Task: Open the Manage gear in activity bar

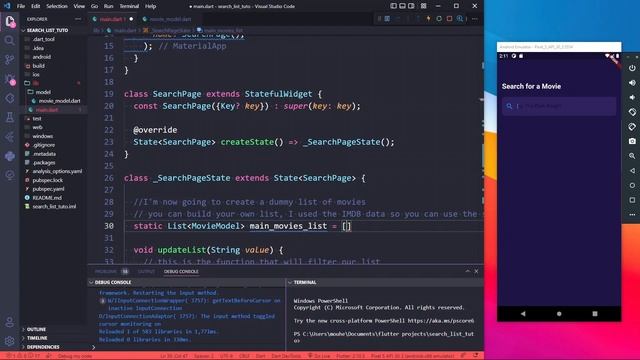Action: pos(9,341)
